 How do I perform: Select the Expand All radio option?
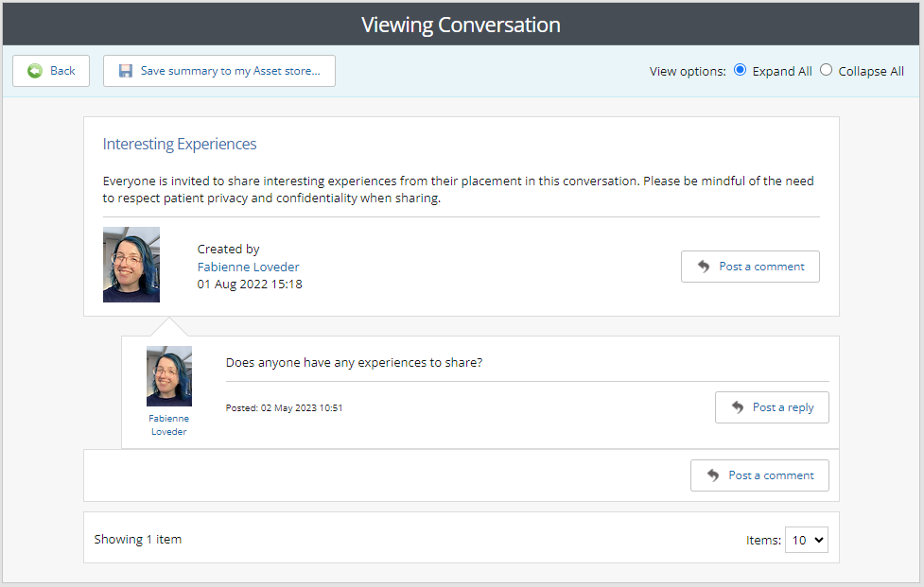[x=741, y=70]
